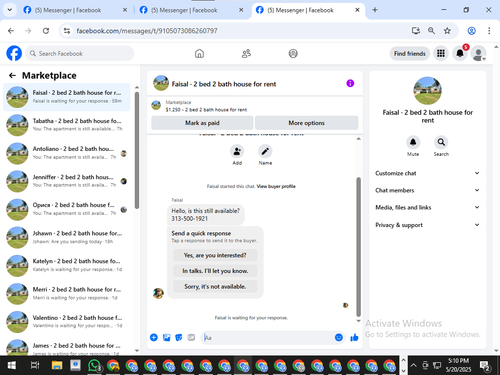Viewport: 500px width, 375px height.
Task: Open a new browser tab
Action: tap(375, 10)
